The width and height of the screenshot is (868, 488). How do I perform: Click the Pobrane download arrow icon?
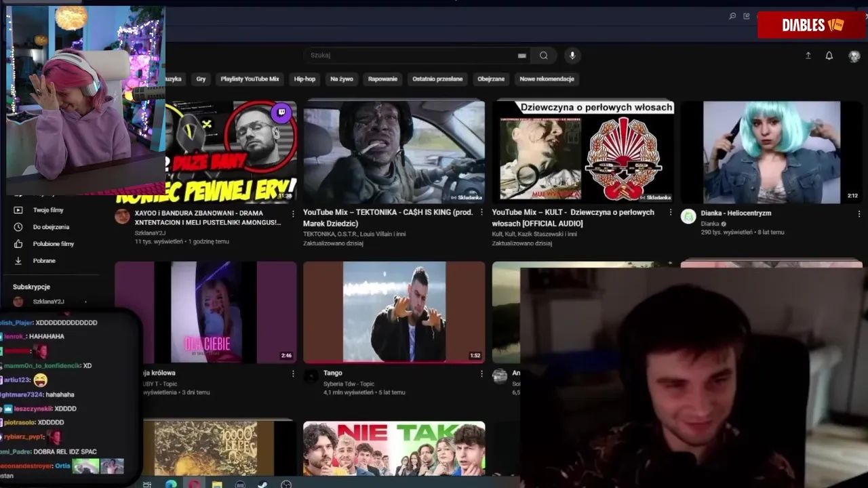18,261
